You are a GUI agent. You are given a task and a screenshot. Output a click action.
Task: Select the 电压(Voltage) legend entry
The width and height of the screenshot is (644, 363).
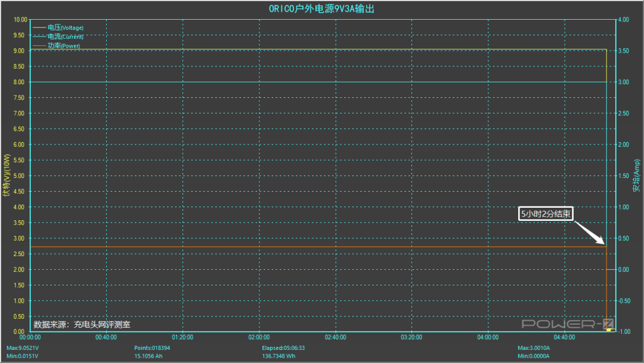66,27
